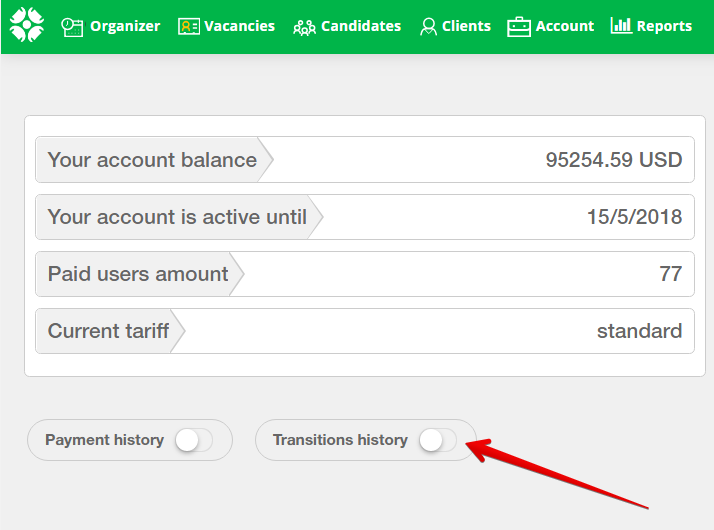The width and height of the screenshot is (714, 530).
Task: Select the 'Current tariff' label
Action: (x=108, y=331)
